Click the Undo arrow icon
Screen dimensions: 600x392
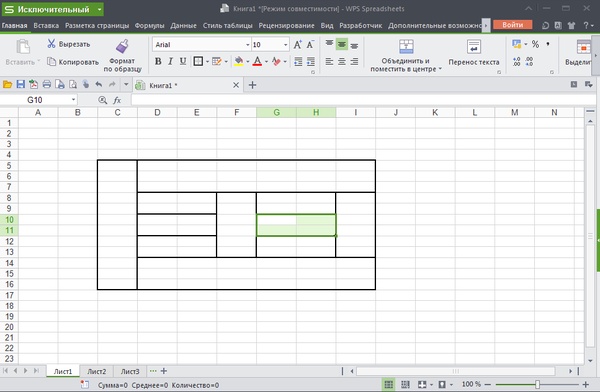pos(99,85)
